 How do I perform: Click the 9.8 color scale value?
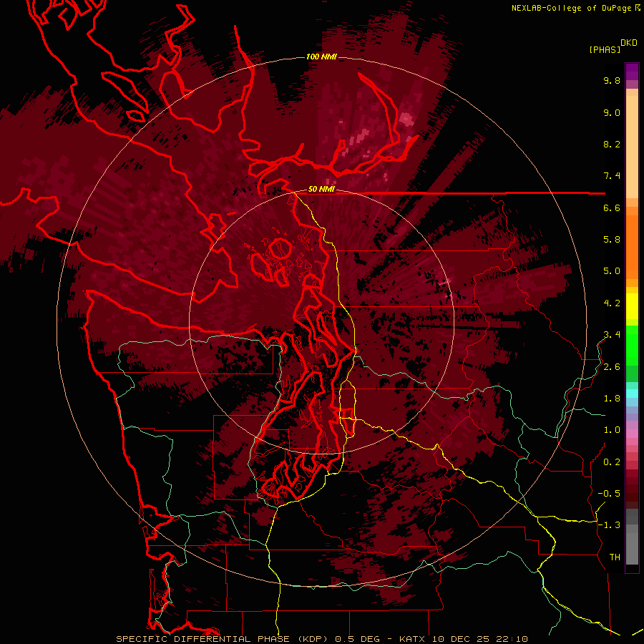click(612, 80)
